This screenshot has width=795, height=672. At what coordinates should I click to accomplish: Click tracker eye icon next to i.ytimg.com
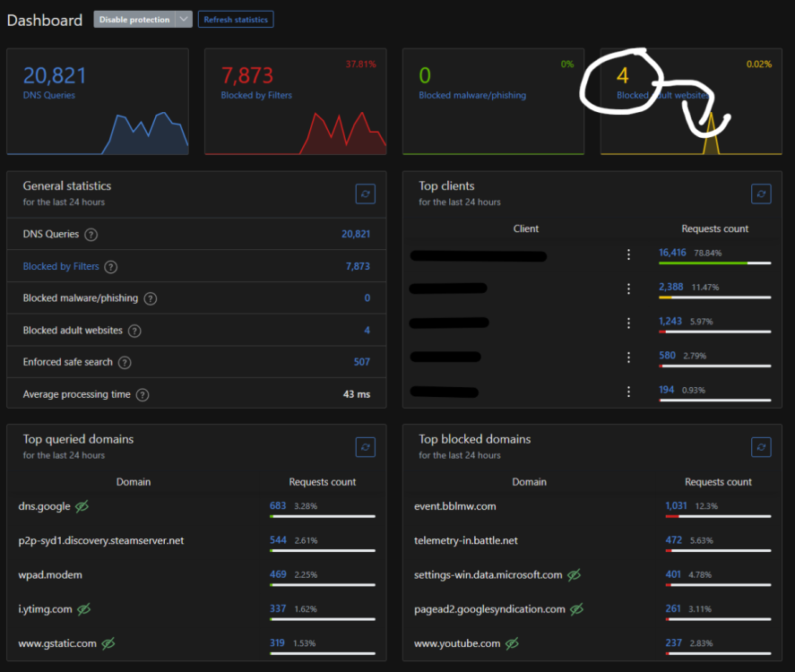click(x=83, y=609)
